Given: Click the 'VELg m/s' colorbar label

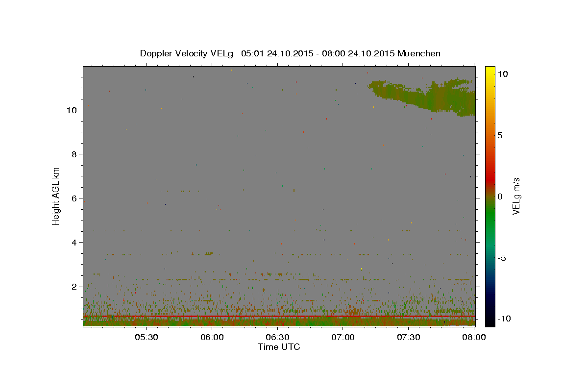Looking at the screenshot, I should click(x=516, y=196).
